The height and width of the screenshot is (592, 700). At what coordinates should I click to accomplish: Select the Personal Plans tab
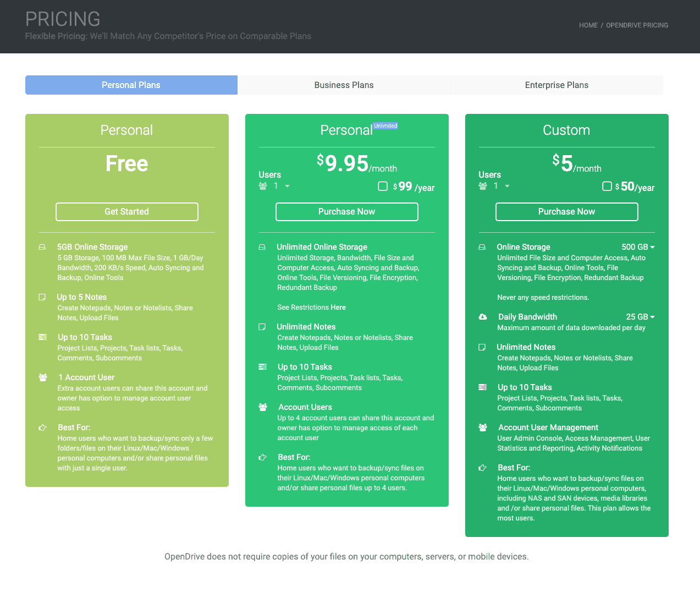point(131,85)
